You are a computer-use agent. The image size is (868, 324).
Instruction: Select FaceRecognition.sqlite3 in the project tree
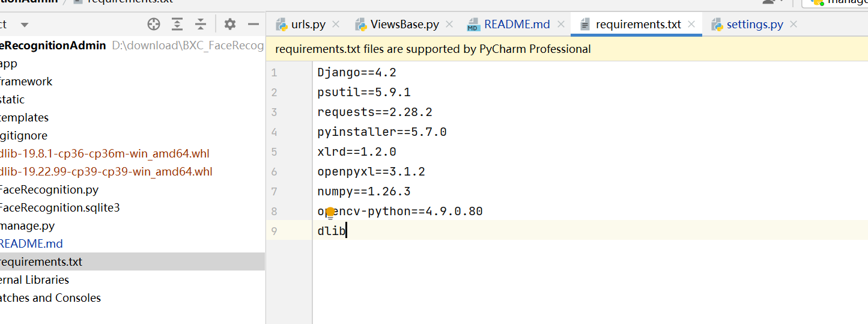pyautogui.click(x=59, y=208)
